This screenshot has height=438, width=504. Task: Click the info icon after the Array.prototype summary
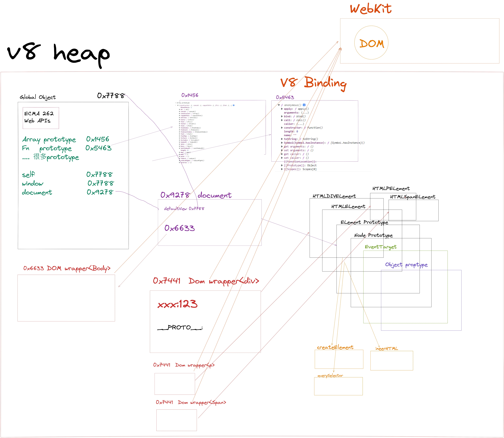[234, 105]
